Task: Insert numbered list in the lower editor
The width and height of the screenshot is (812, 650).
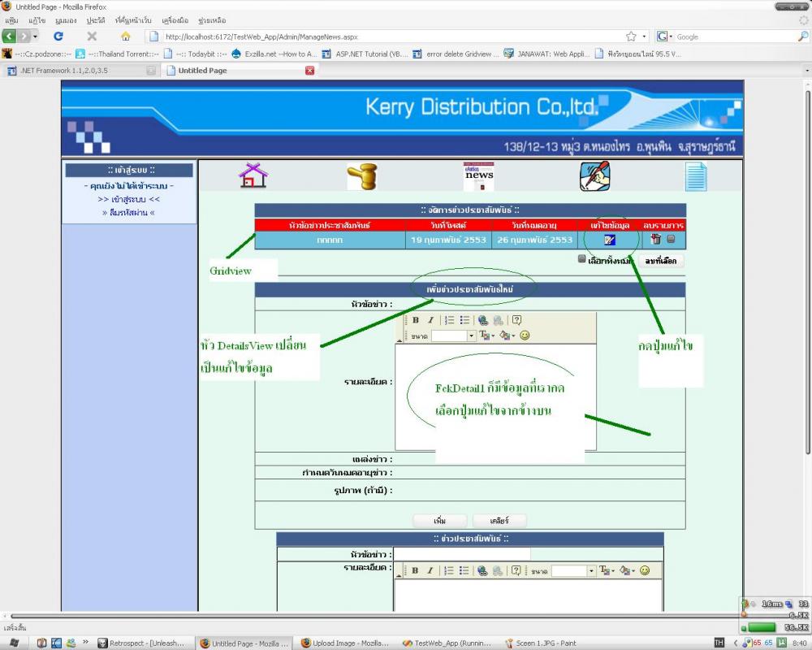Action: coord(449,570)
